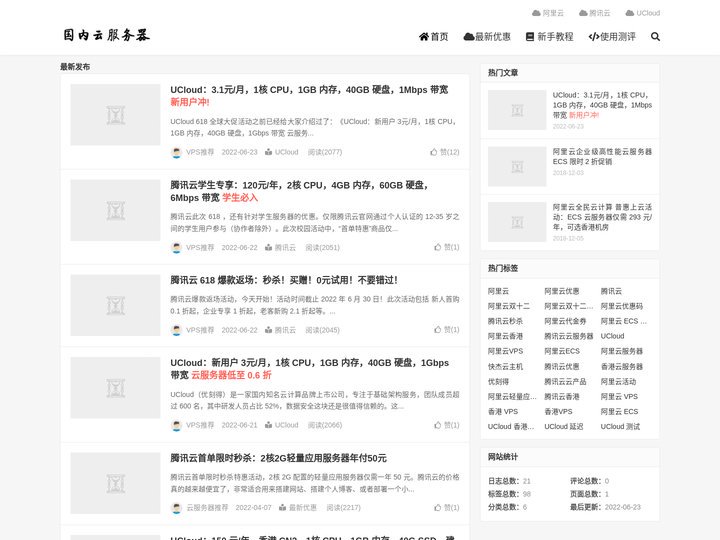
Task: Like the 腾讯云学生专享 post thumbs-up
Action: tap(446, 247)
